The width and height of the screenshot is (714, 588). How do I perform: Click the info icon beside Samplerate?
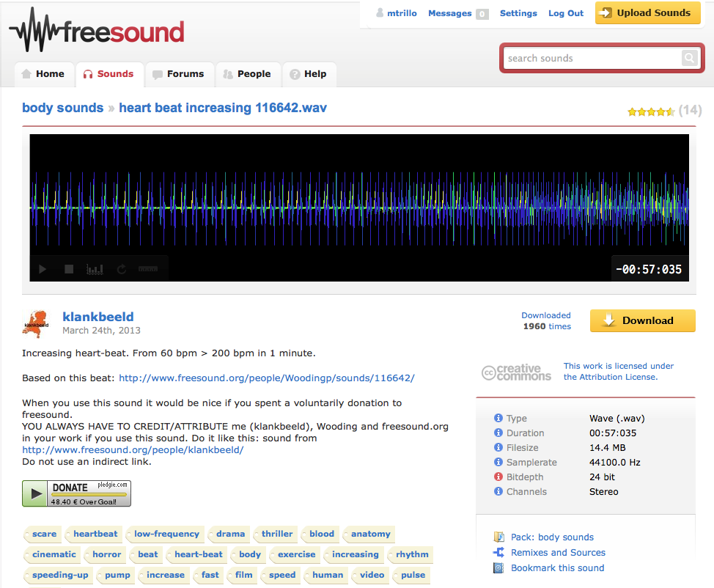[498, 462]
